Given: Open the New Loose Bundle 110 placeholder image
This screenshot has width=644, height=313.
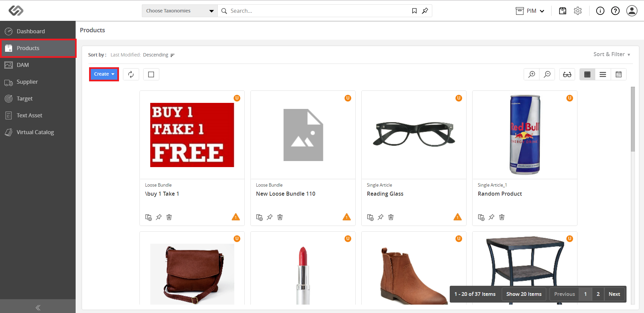Looking at the screenshot, I should [x=303, y=135].
